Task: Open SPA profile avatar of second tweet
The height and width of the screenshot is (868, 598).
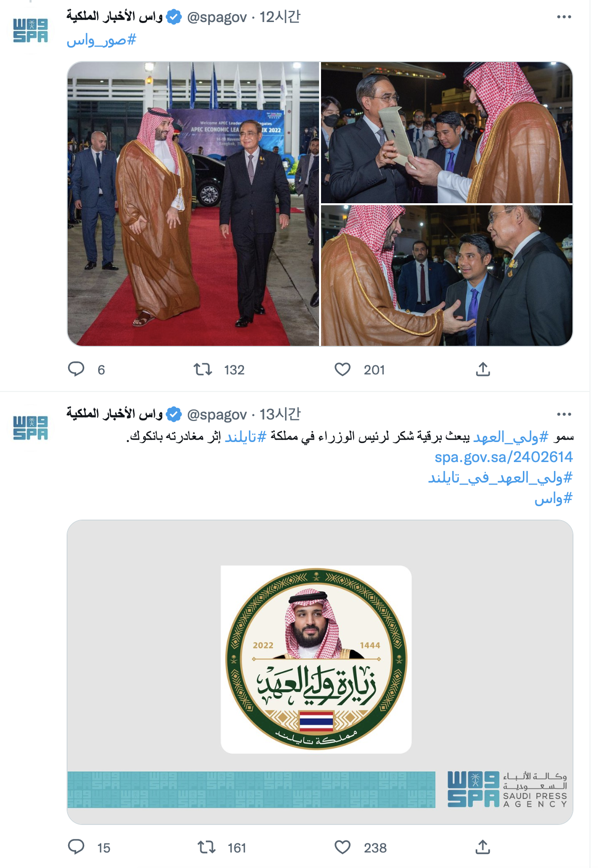Action: [x=31, y=428]
